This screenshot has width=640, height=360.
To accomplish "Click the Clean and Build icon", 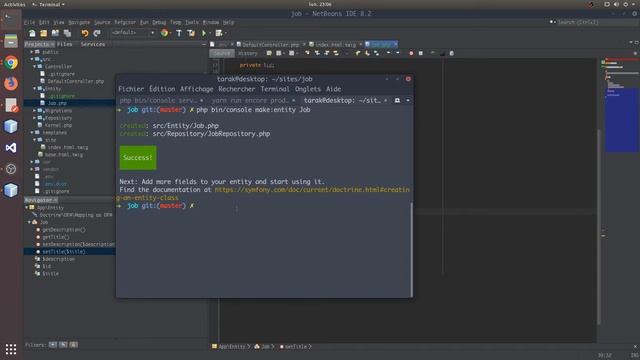I will [191, 33].
